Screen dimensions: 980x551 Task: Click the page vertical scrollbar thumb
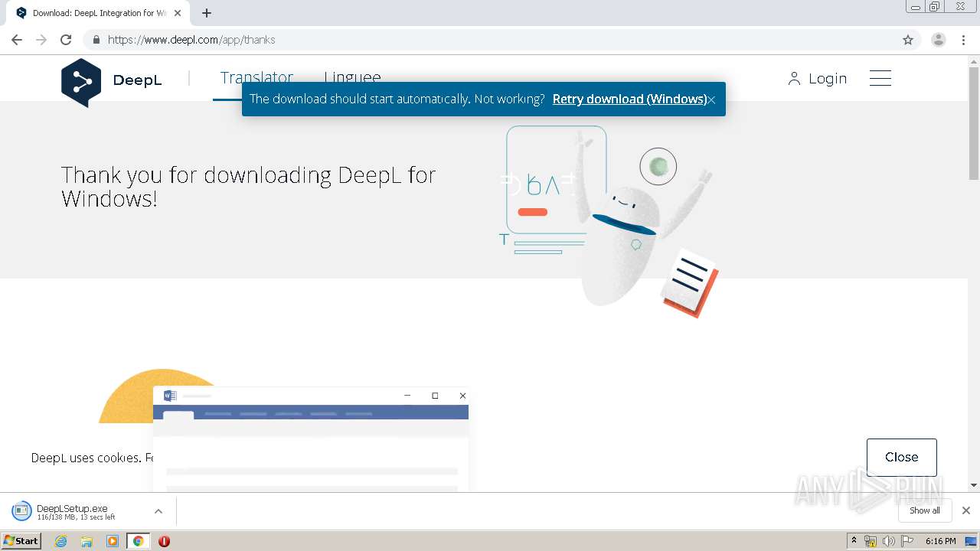974,125
